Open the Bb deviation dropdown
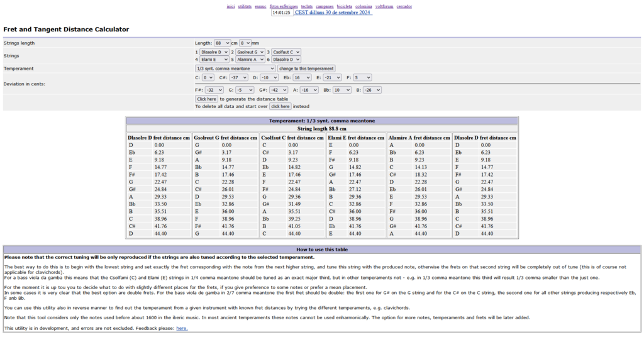The image size is (644, 362). click(341, 90)
